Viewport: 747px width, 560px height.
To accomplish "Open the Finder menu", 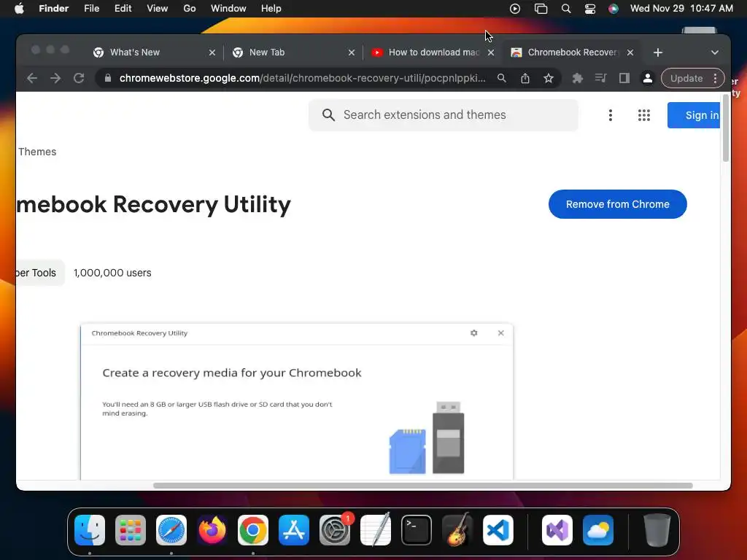I will pyautogui.click(x=53, y=9).
